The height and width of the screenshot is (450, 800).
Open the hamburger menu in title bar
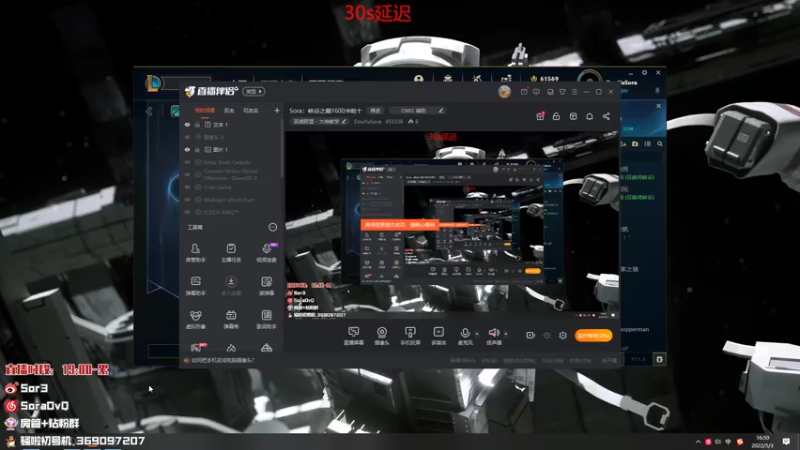pyautogui.click(x=574, y=92)
